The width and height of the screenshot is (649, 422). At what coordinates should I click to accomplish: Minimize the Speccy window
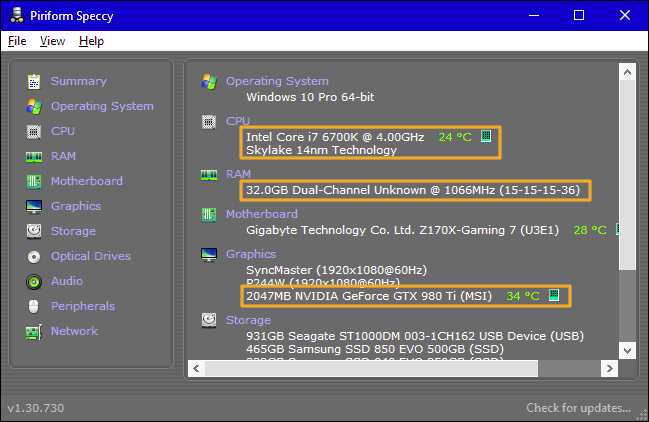534,15
